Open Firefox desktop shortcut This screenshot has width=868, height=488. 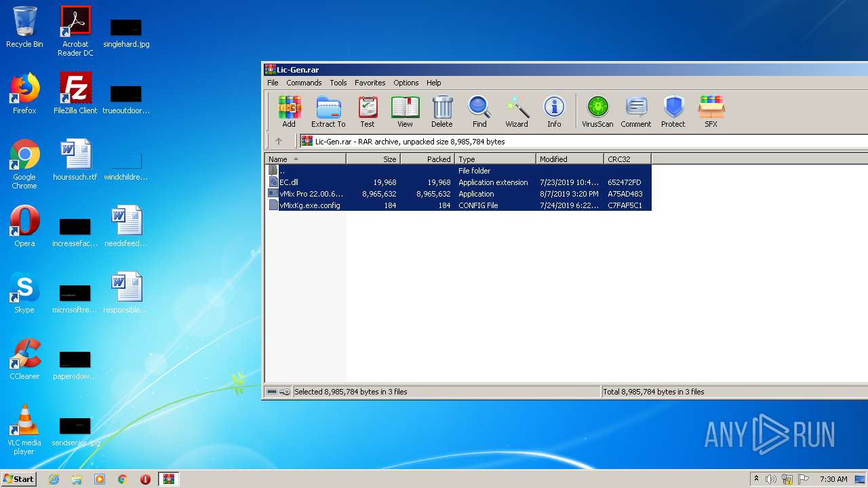click(24, 94)
